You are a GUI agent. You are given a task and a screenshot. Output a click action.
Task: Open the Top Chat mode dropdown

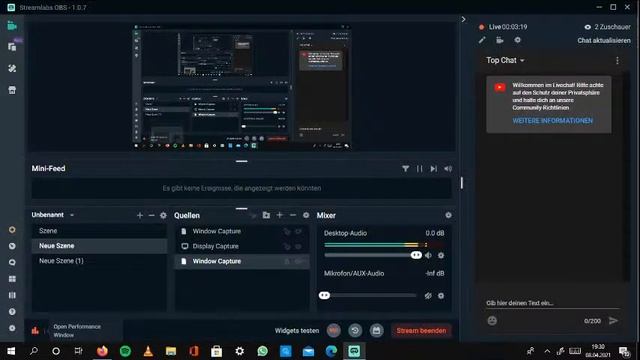pos(505,60)
